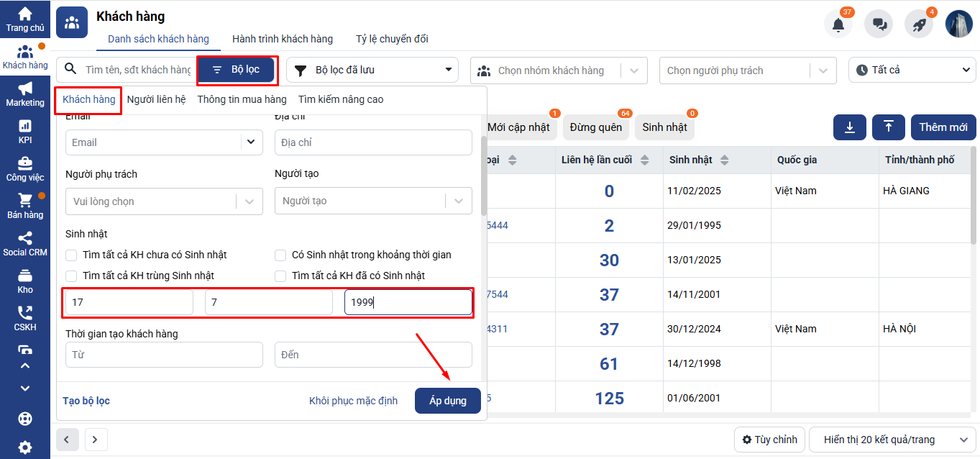
Task: Click the download icon button
Action: tap(850, 127)
